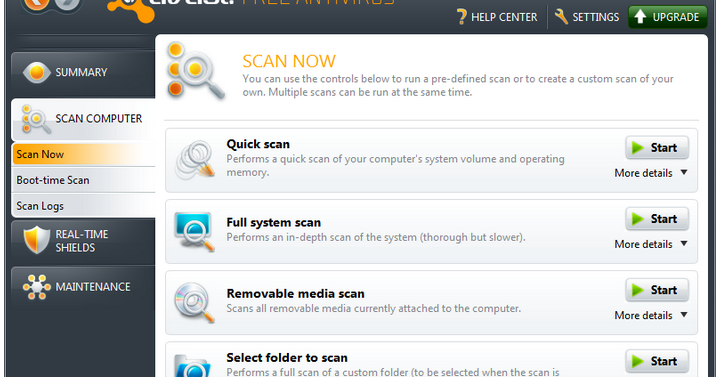This screenshot has width=718, height=377.
Task: Click the Settings wrench icon
Action: pos(561,17)
